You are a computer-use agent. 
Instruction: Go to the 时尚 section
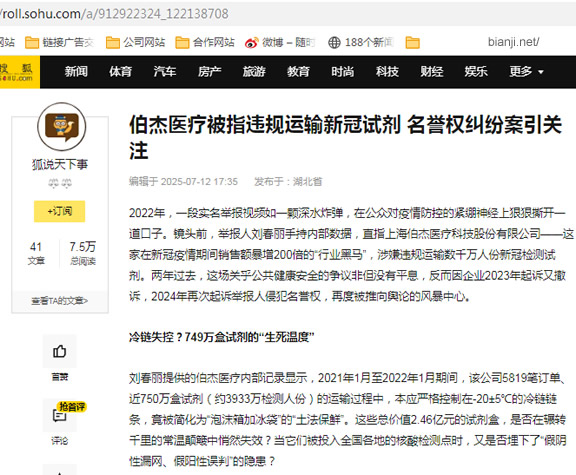point(342,72)
